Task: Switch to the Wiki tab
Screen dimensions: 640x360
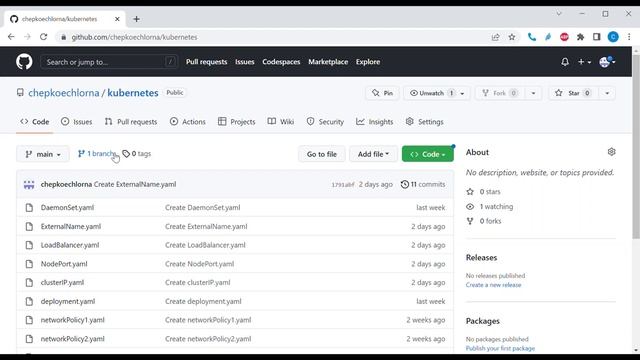Action: (x=281, y=122)
